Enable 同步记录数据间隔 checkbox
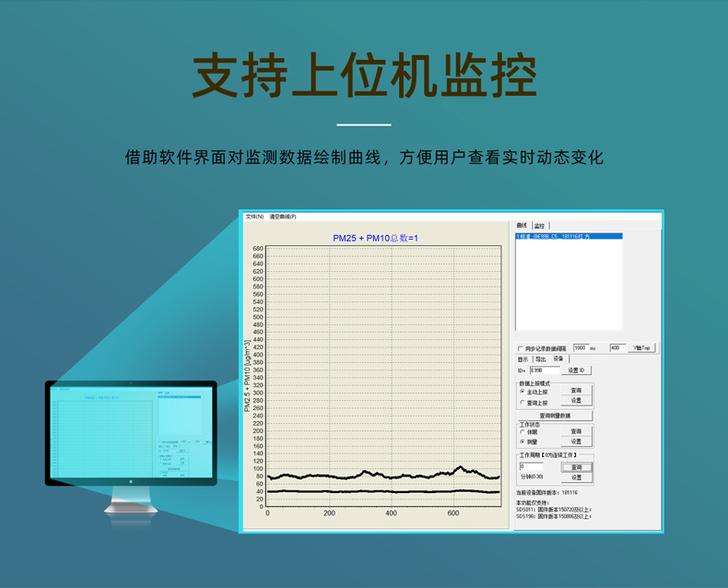 coord(520,348)
